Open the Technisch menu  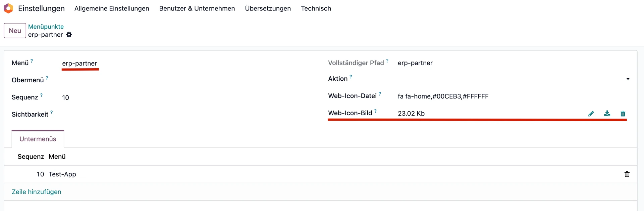316,8
